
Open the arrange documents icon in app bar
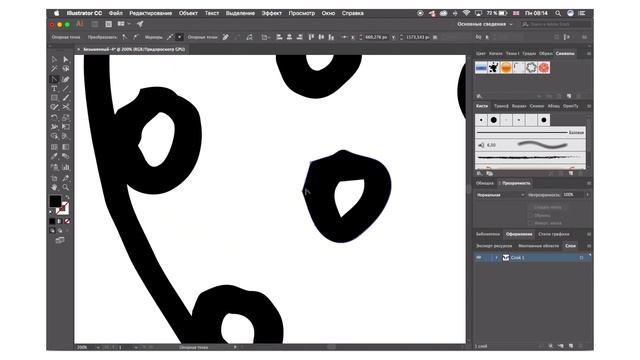tap(123, 24)
